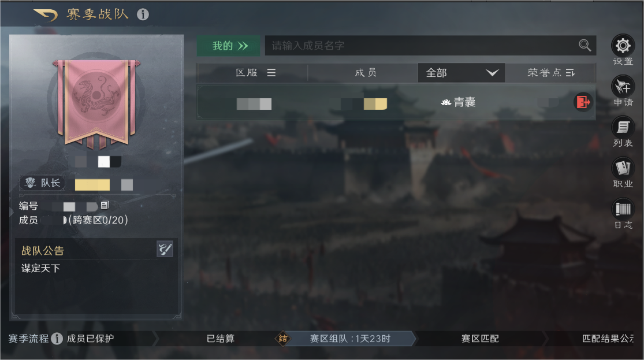Click the red leave-team exit icon

(583, 102)
